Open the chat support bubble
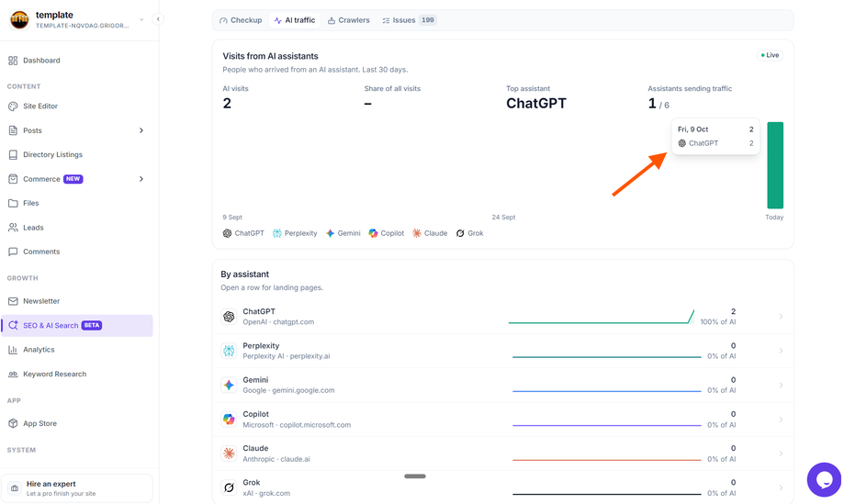Viewport: 844px width, 504px height. (824, 479)
